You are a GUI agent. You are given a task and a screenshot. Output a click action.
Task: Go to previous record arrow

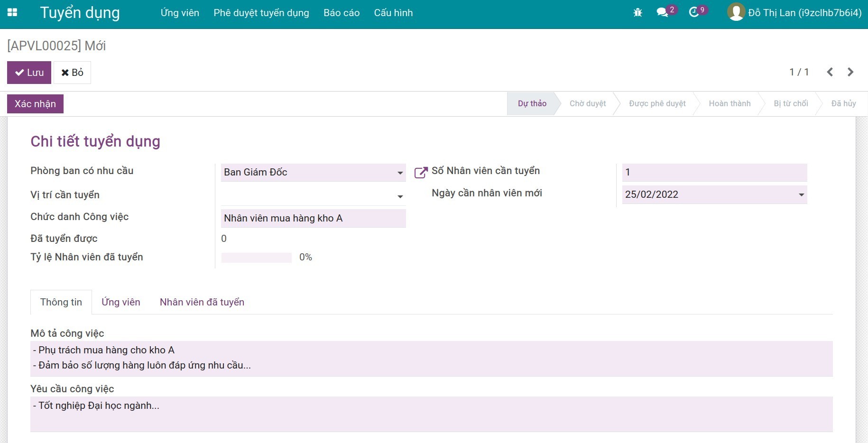coord(830,72)
